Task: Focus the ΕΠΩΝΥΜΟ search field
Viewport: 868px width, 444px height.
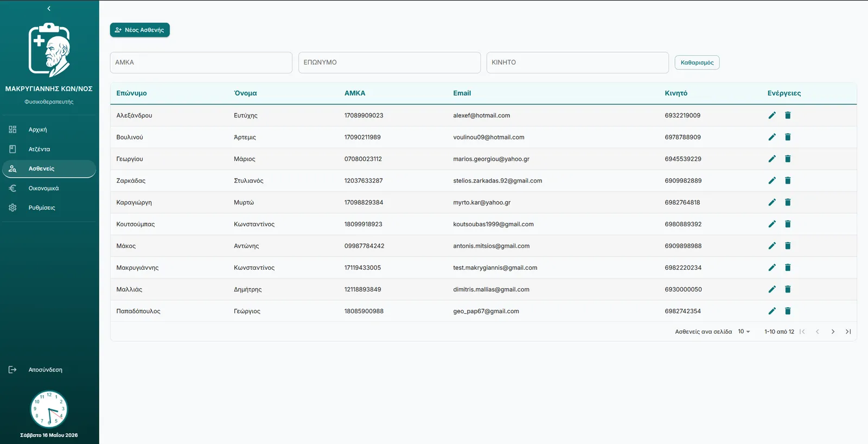Action: click(x=390, y=62)
